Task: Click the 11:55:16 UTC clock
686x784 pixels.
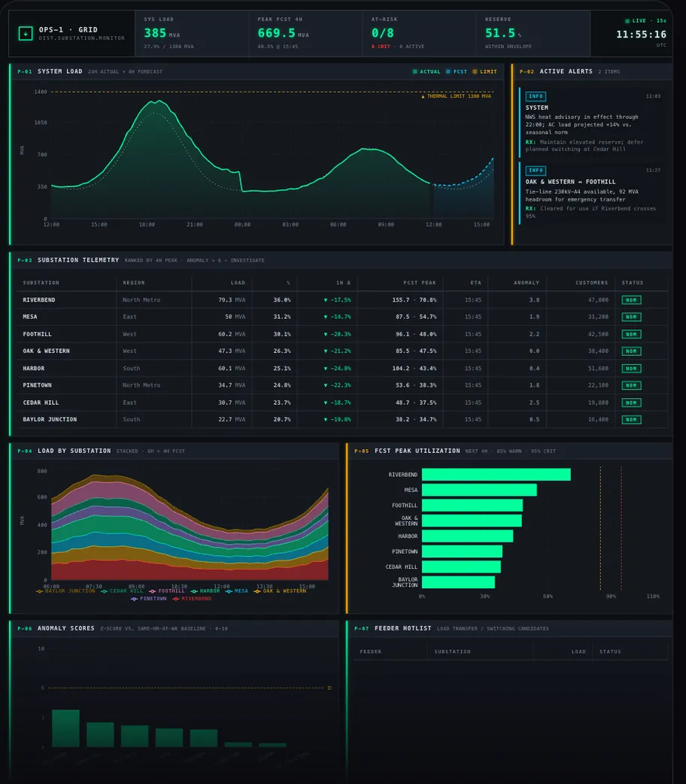Action: [641, 35]
